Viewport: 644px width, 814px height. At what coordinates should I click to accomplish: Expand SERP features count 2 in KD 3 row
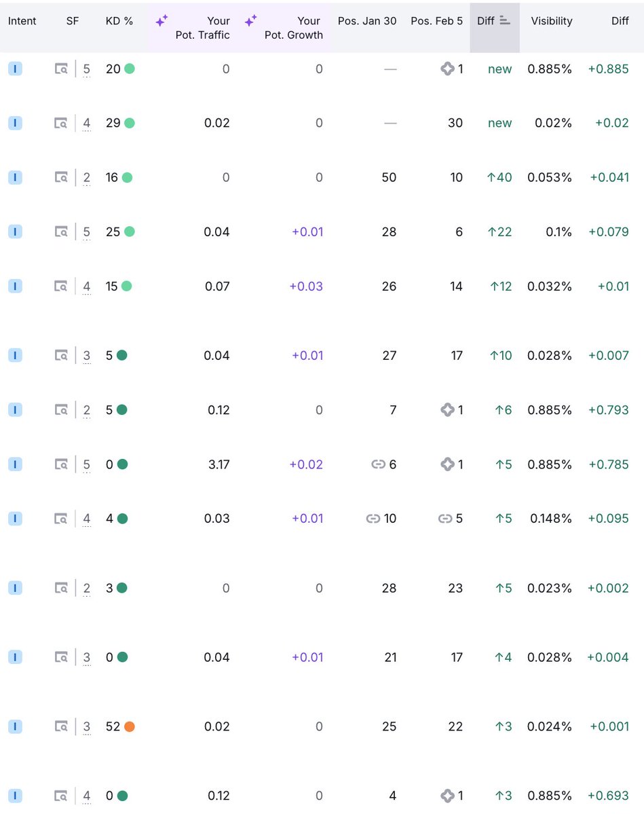87,589
